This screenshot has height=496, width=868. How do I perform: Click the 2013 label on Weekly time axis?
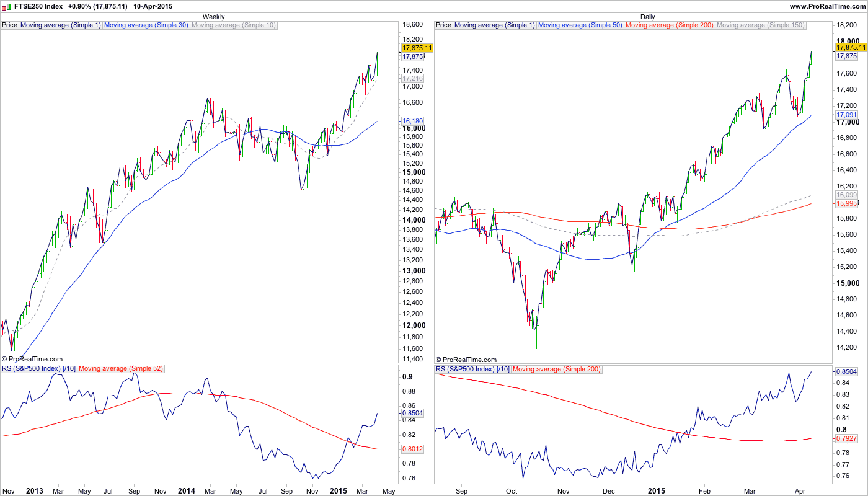(35, 491)
